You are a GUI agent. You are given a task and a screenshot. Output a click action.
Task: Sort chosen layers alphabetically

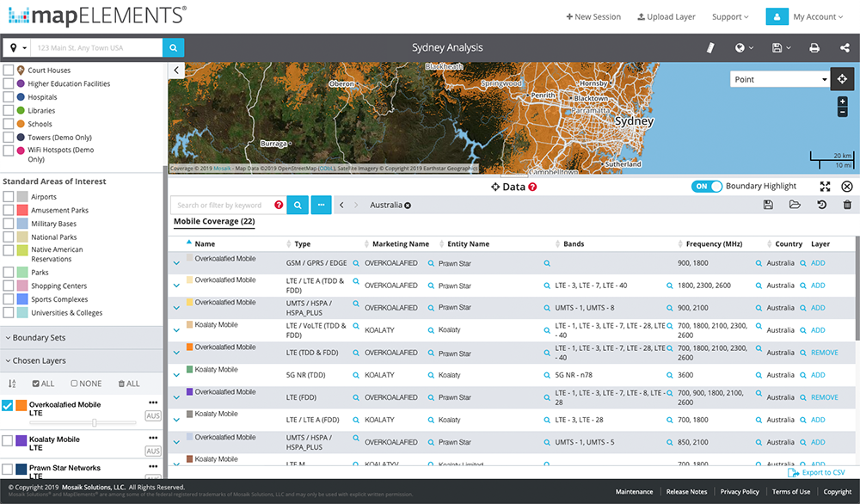pos(12,384)
